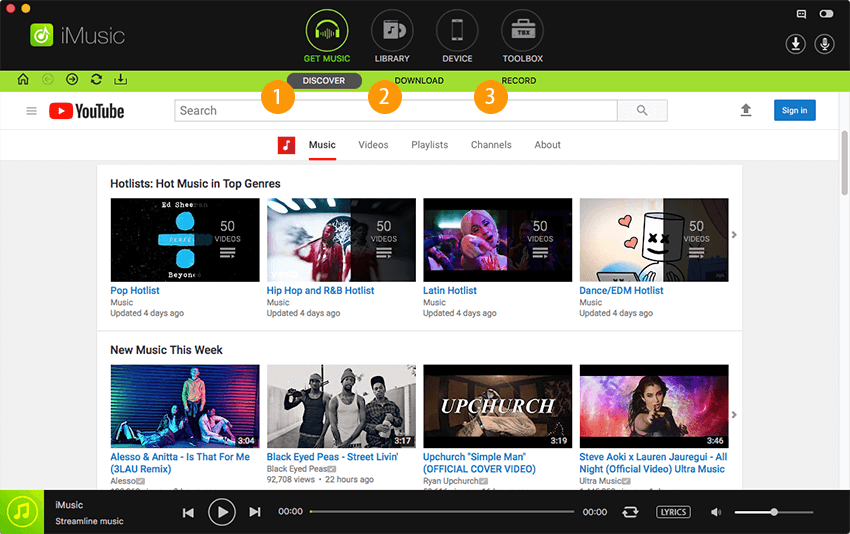Click Alesso & Anitta - Is That For Me title
This screenshot has height=534, width=850.
coord(180,463)
